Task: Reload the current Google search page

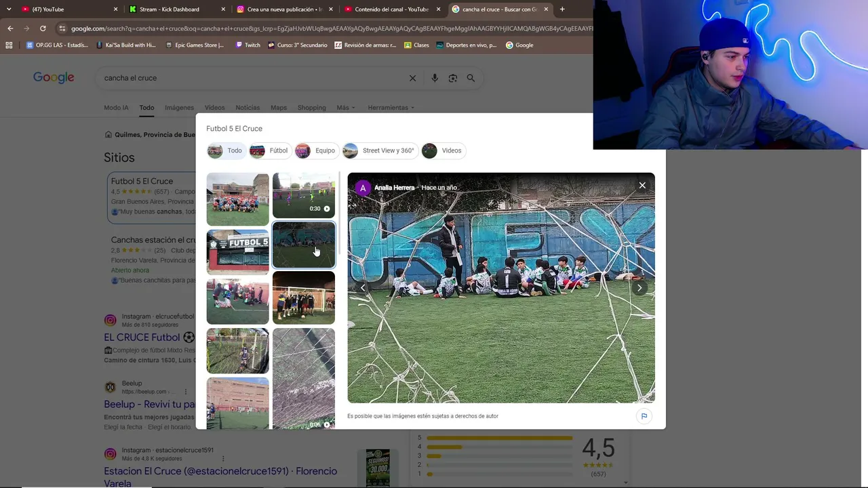Action: click(x=43, y=28)
